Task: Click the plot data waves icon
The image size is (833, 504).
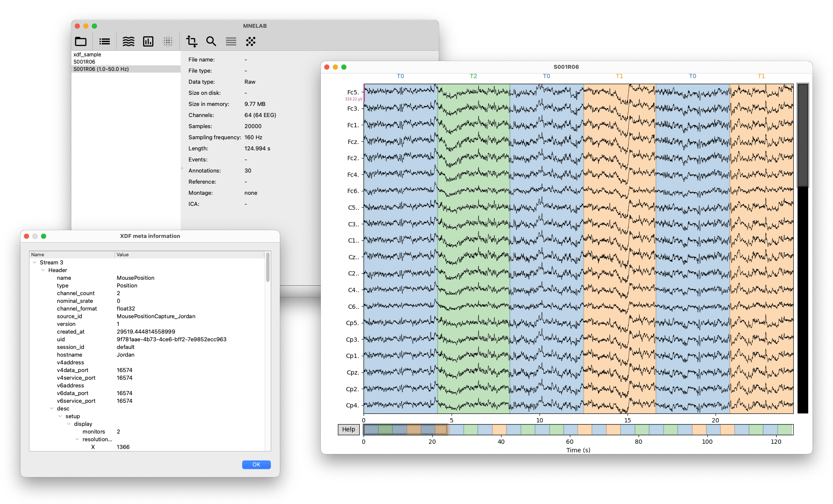Action: [128, 41]
